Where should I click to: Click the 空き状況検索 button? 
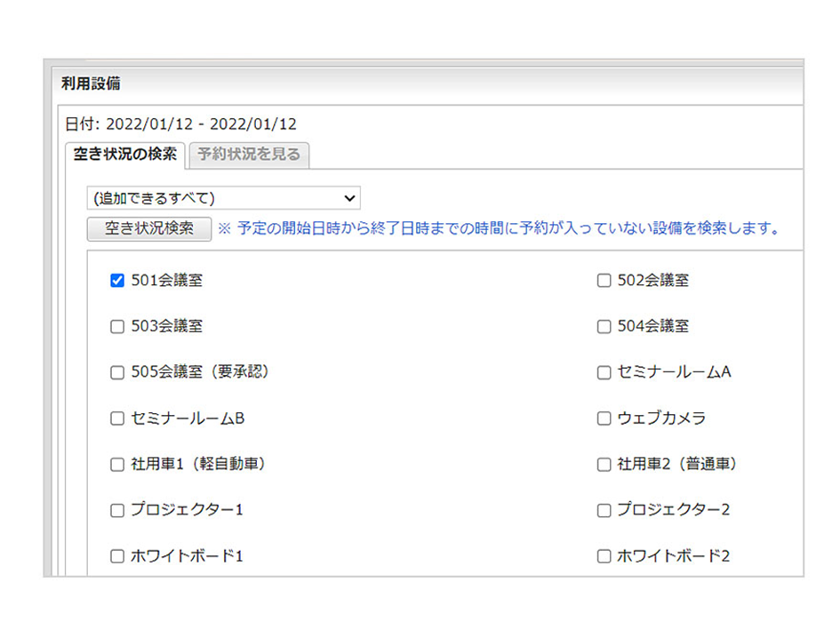click(x=149, y=227)
